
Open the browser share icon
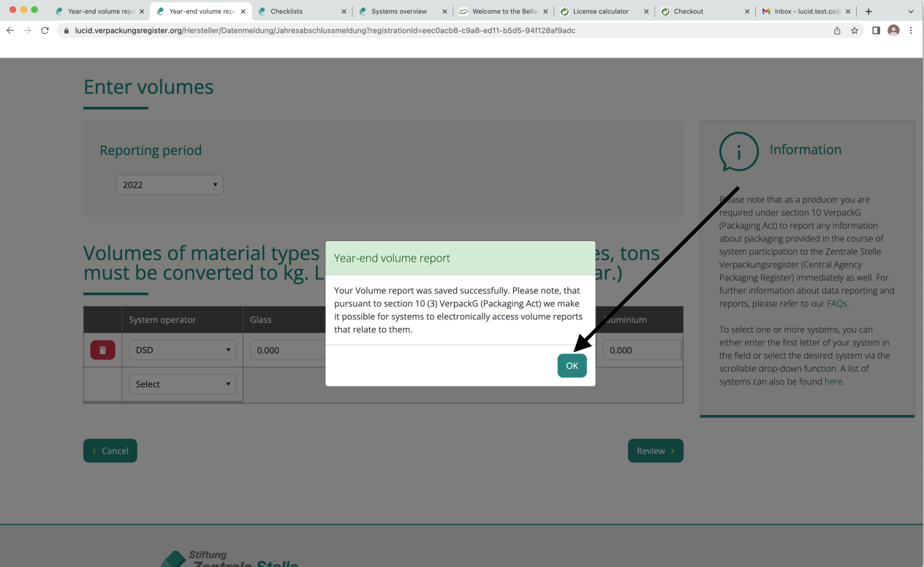point(837,31)
